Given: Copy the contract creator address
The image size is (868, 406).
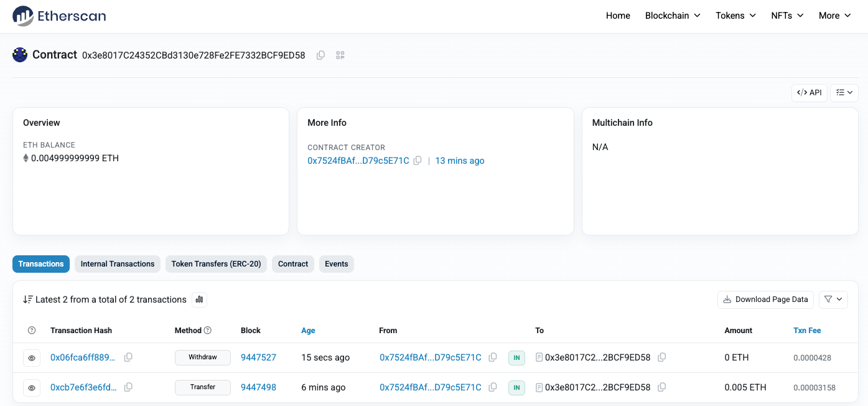Looking at the screenshot, I should coord(418,161).
